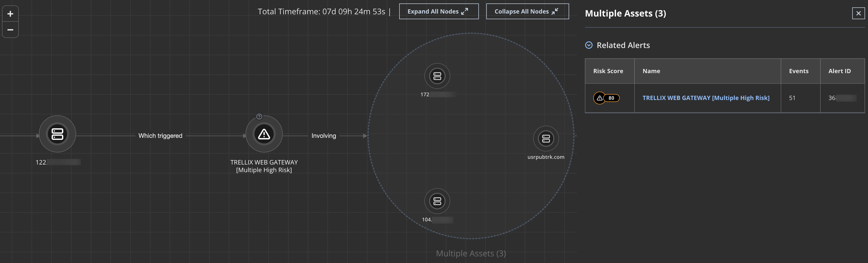Click the Multiple Assets (3) panel title
The height and width of the screenshot is (263, 868).
point(625,14)
